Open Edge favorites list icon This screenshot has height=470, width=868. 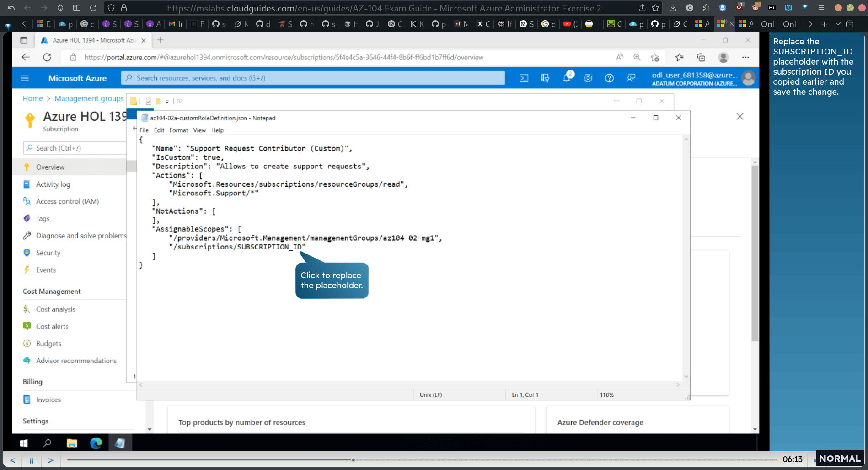point(679,57)
